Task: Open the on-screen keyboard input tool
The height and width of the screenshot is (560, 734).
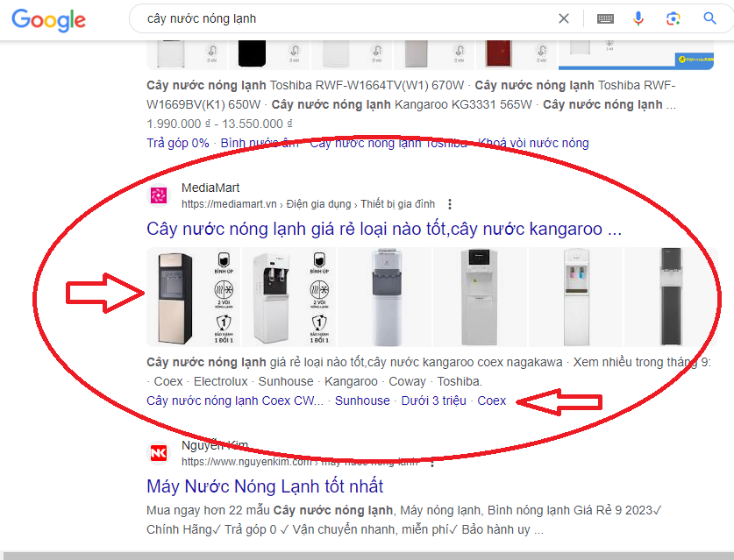Action: [605, 18]
